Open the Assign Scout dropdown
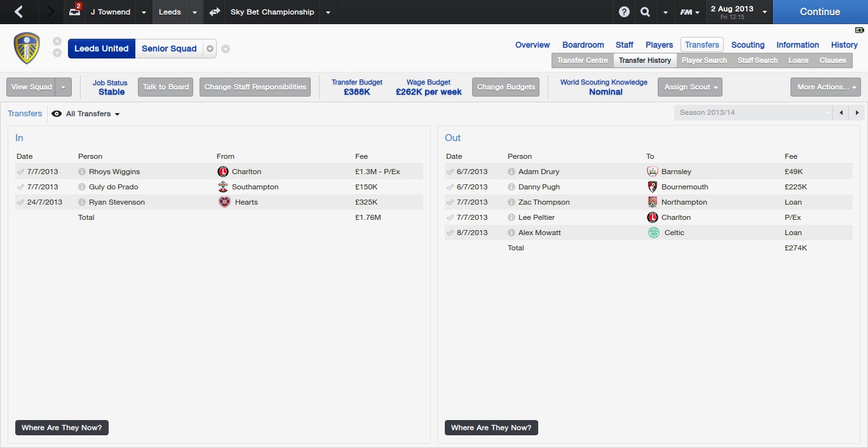The height and width of the screenshot is (448, 868). [689, 87]
